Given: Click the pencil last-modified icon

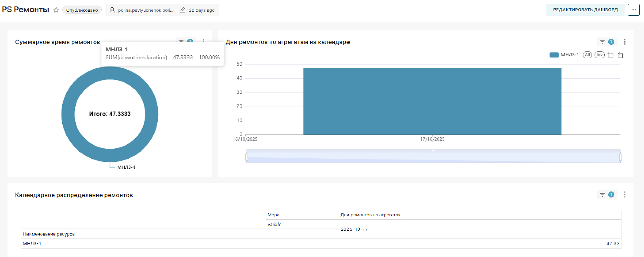Looking at the screenshot, I should (182, 10).
